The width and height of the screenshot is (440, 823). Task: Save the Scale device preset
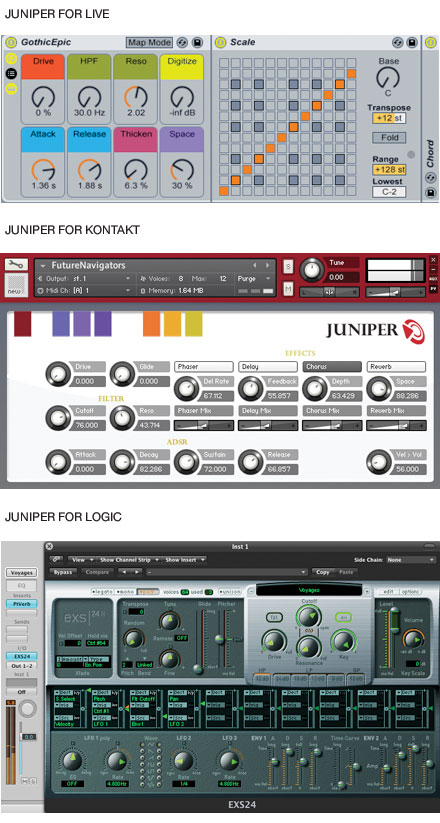[412, 42]
